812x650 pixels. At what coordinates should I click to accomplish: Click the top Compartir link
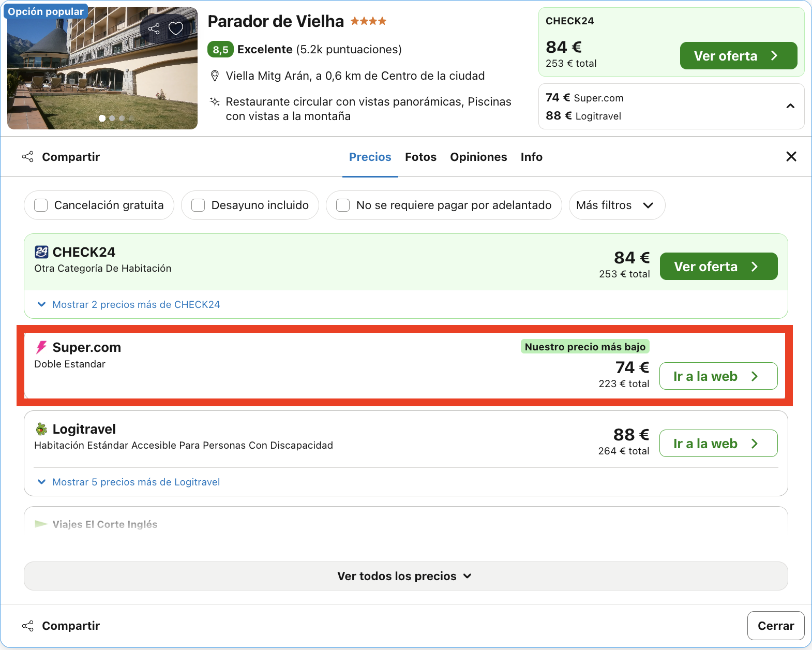[x=71, y=157]
